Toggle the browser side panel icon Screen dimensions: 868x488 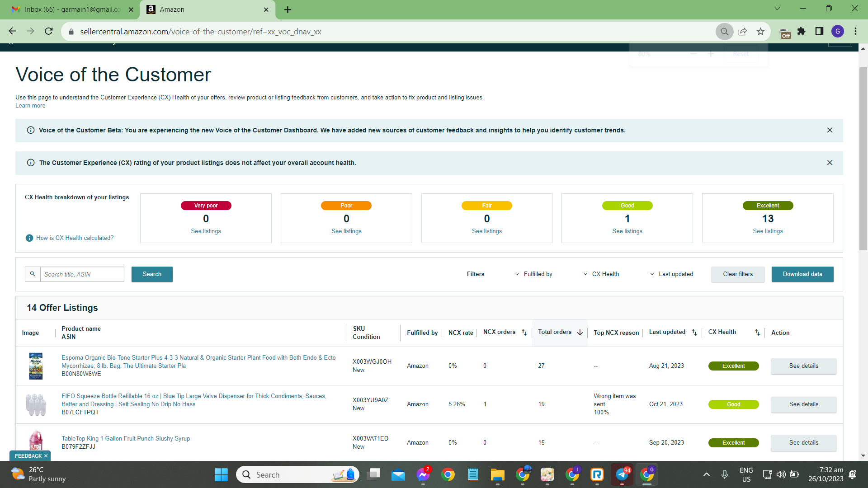coord(819,31)
